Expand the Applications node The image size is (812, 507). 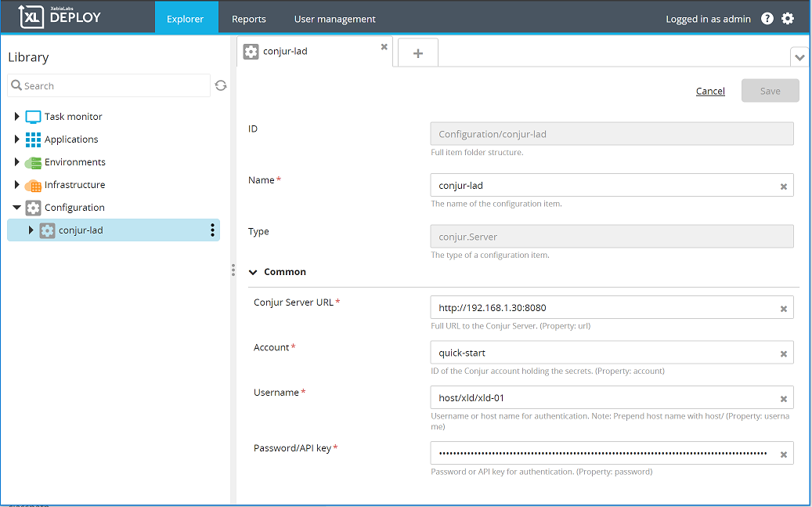[16, 139]
